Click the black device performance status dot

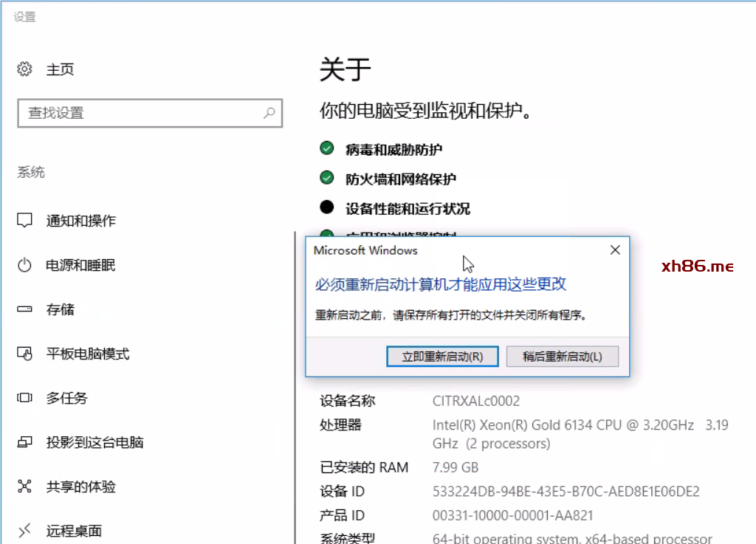coord(326,207)
